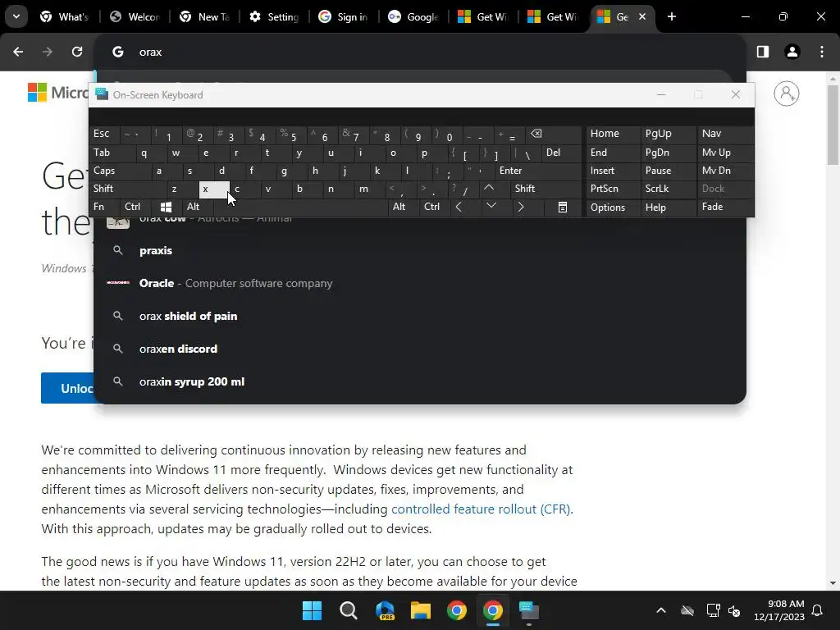
Task: Open File Explorer from taskbar
Action: [421, 610]
